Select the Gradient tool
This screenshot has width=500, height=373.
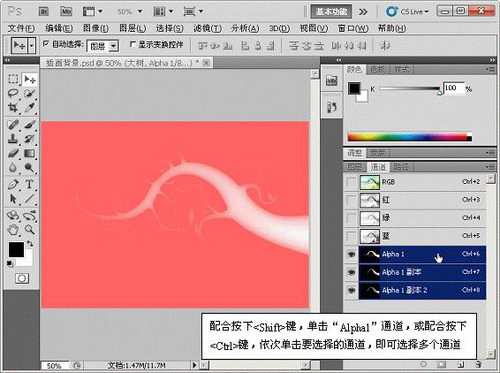30,153
